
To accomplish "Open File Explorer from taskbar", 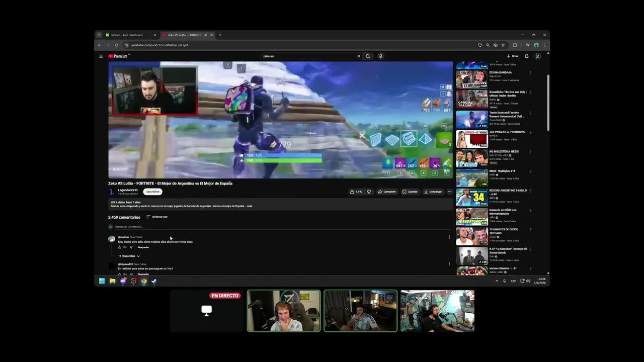I will click(112, 281).
